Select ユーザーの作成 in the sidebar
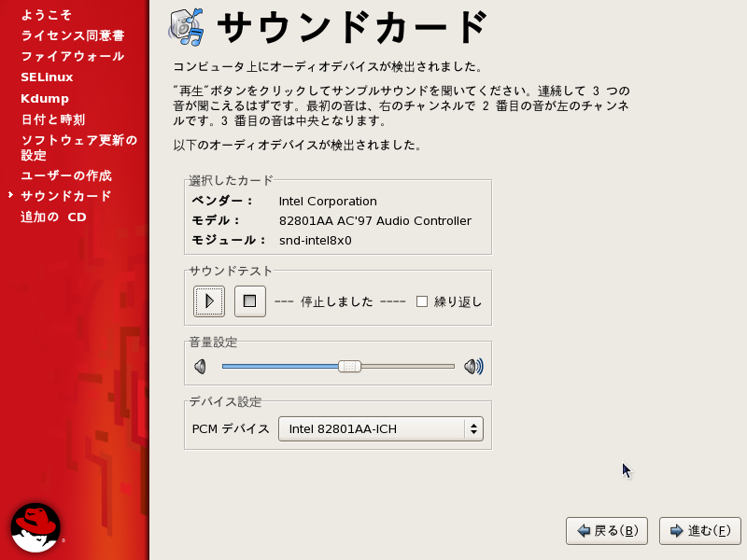Image resolution: width=747 pixels, height=560 pixels. point(66,175)
